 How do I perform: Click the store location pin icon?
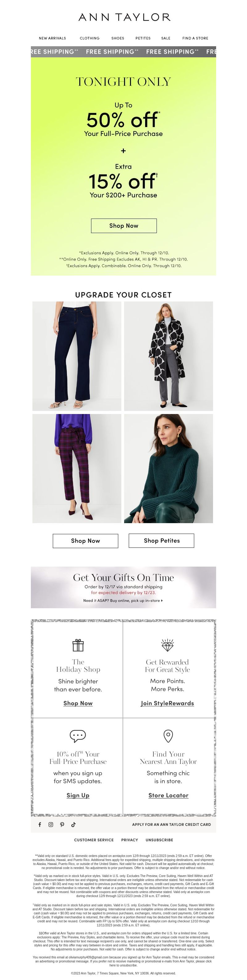(168, 736)
